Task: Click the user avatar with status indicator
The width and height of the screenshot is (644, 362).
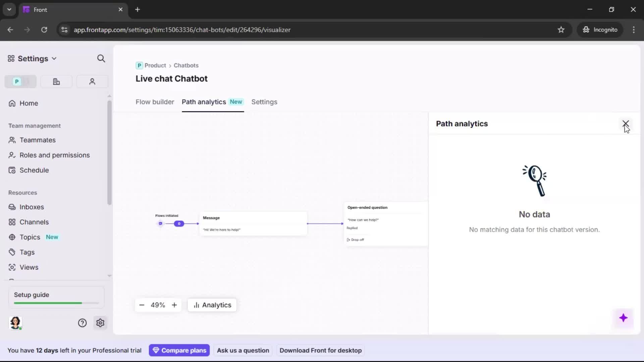Action: click(16, 323)
